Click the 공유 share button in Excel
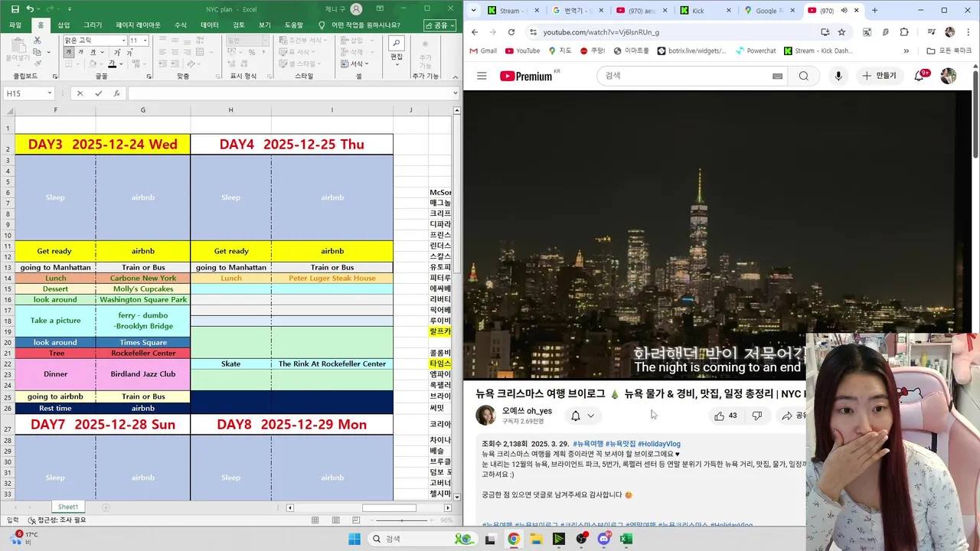Viewport: 980px width, 551px height. 439,25
